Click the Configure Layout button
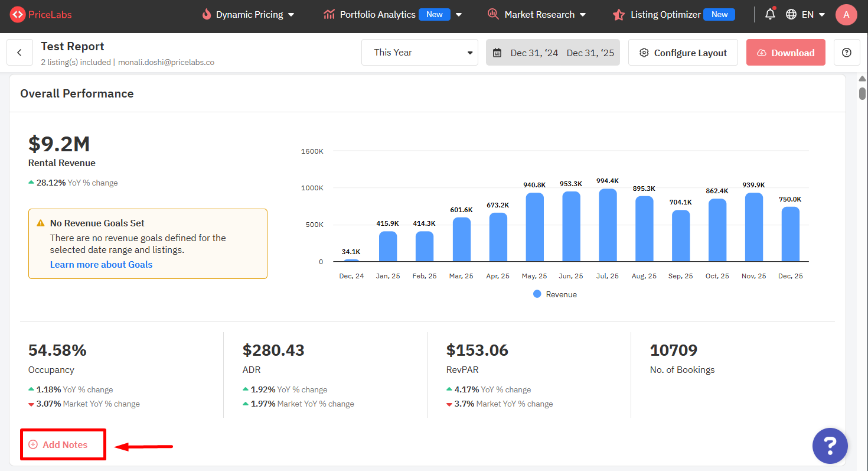This screenshot has height=471, width=868. tap(683, 53)
